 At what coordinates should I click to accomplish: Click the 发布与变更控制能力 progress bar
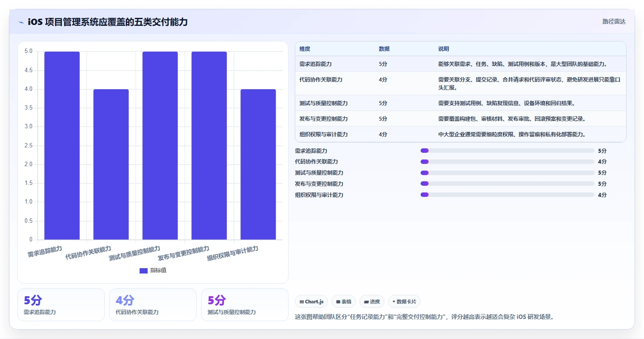(x=507, y=184)
